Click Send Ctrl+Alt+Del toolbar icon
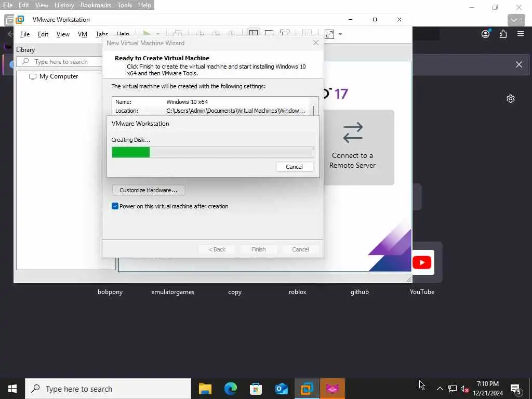 click(178, 34)
